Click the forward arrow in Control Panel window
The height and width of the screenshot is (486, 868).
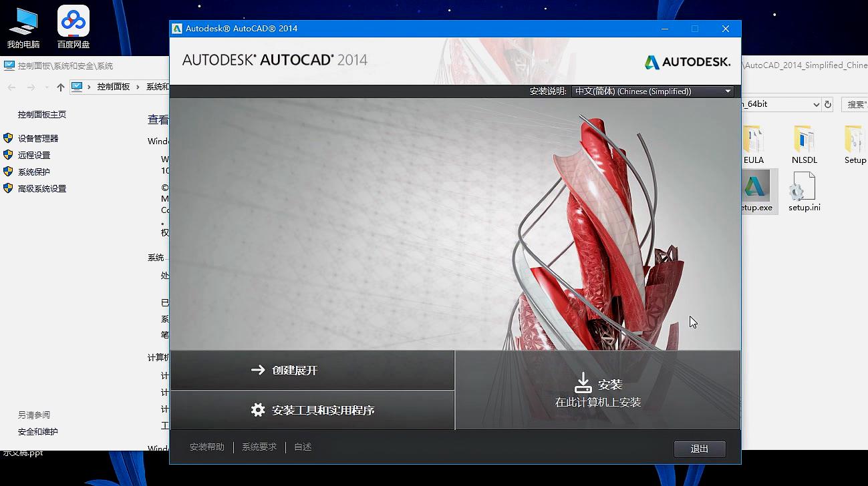point(31,87)
